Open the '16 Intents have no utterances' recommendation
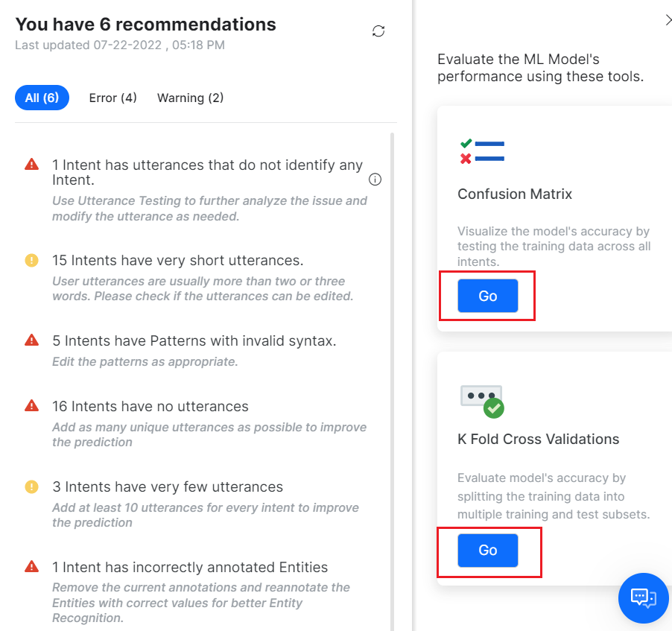 [150, 406]
